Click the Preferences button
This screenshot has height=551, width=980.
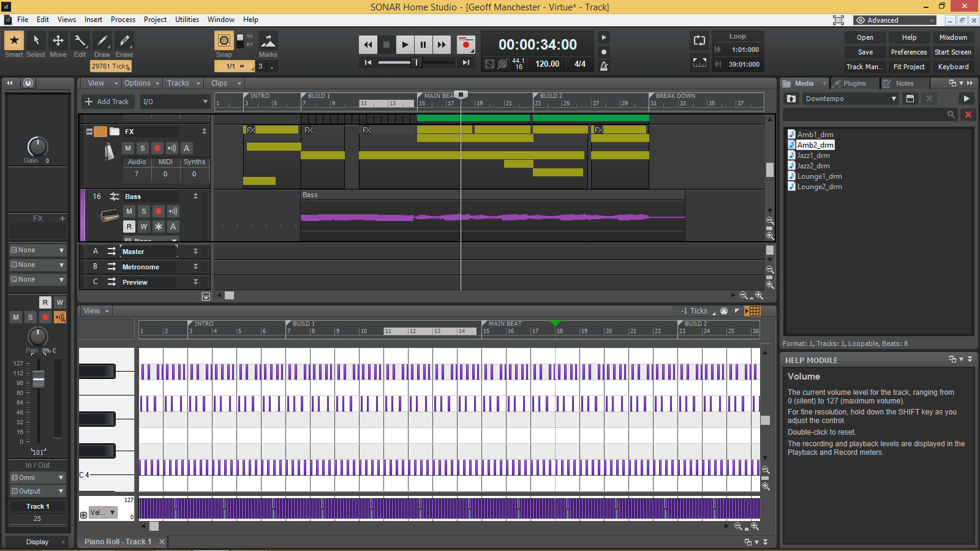coord(908,52)
